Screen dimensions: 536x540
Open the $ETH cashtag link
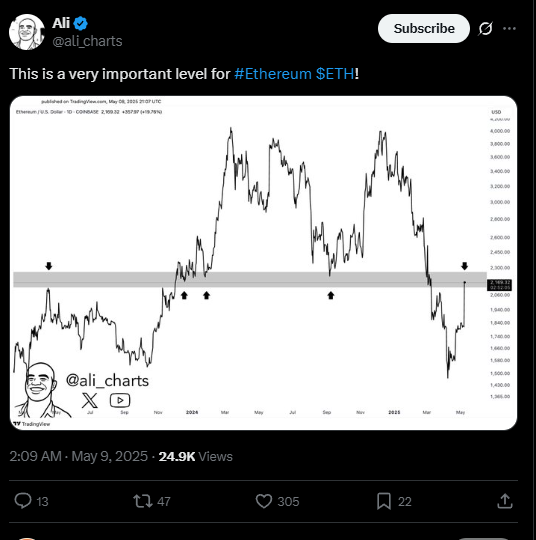click(x=335, y=74)
